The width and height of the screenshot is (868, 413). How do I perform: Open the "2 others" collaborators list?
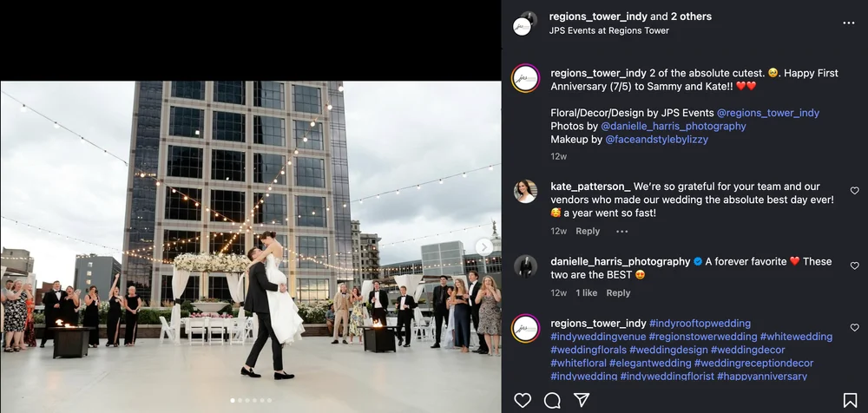[x=690, y=16]
